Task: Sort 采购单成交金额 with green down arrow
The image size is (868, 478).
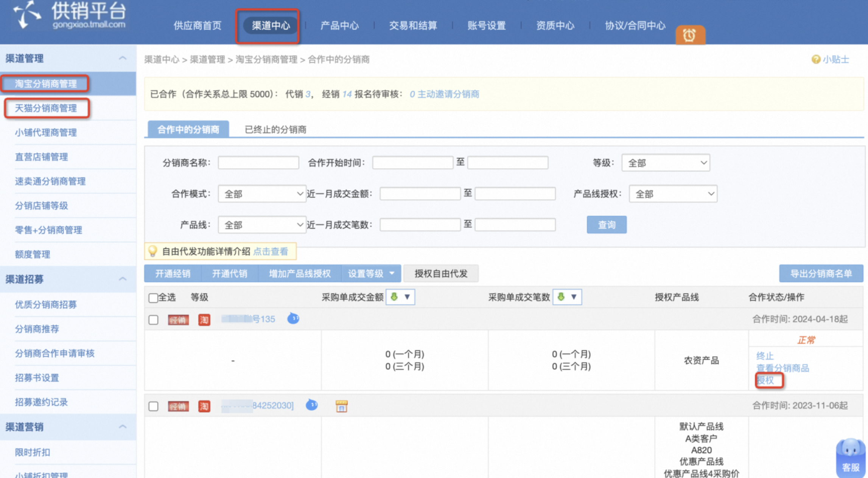Action: 394,297
